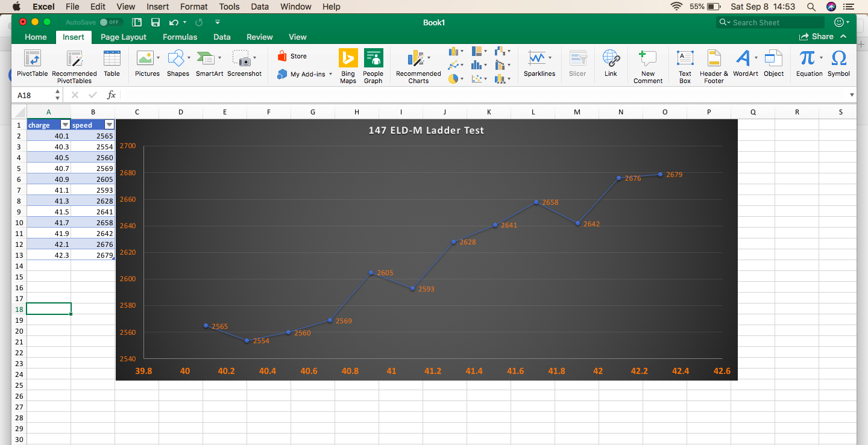Insert an Object from the ribbon
The height and width of the screenshot is (445, 868).
coord(773,63)
